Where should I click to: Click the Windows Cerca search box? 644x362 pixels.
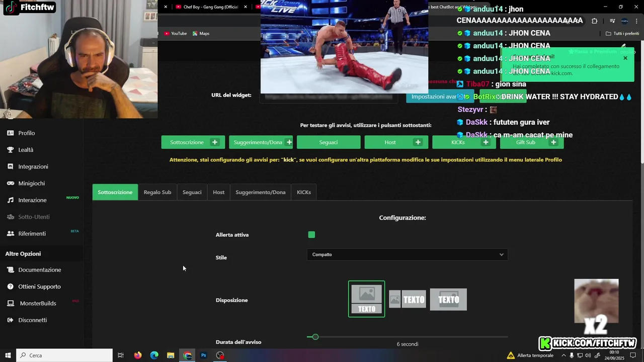point(64,355)
